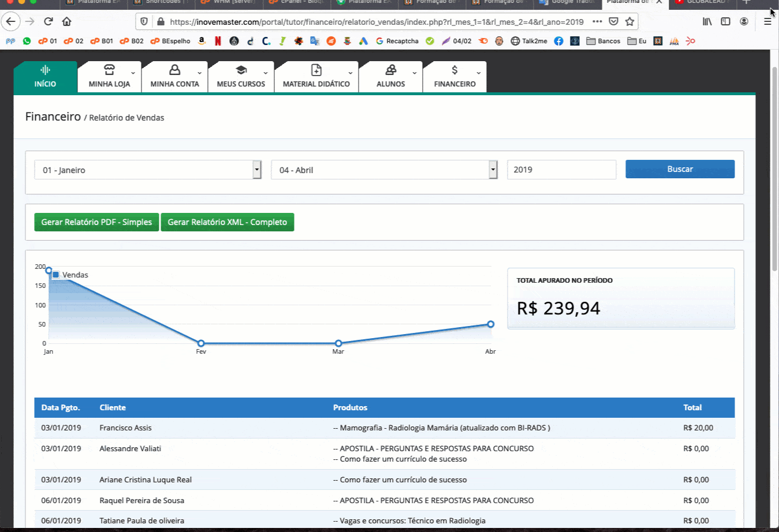Image resolution: width=779 pixels, height=532 pixels.
Task: Expand the Minha Loja menu
Action: (109, 77)
